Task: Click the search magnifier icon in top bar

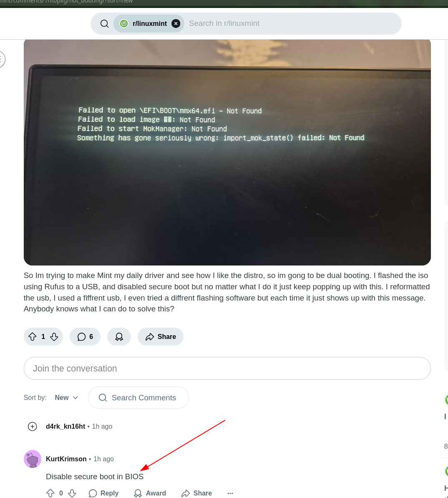Action: point(104,23)
